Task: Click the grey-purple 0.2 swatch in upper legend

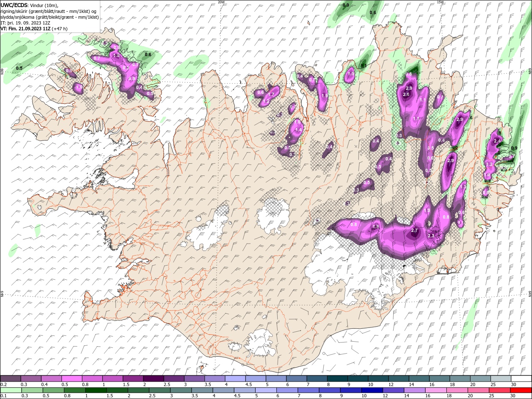Action: [10, 379]
